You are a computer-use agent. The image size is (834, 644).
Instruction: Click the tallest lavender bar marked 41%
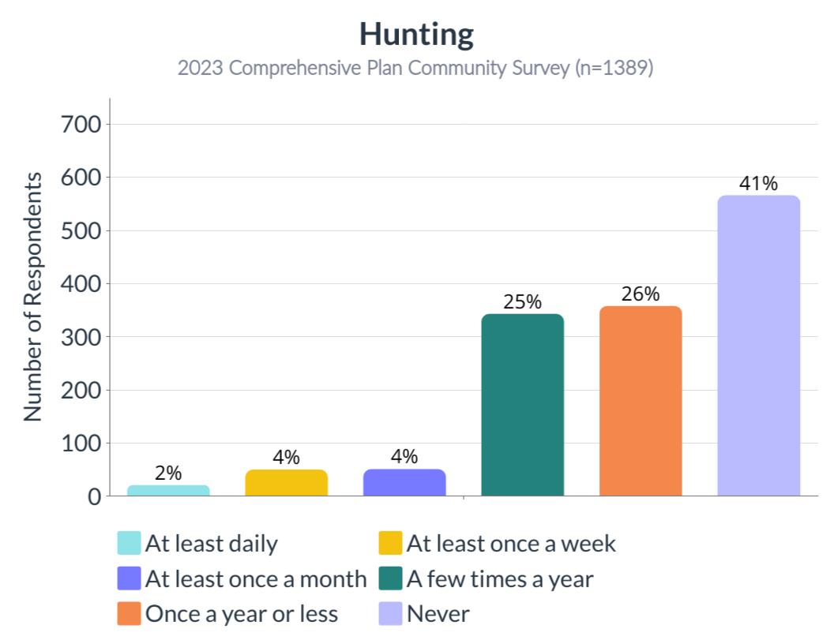pos(758,346)
